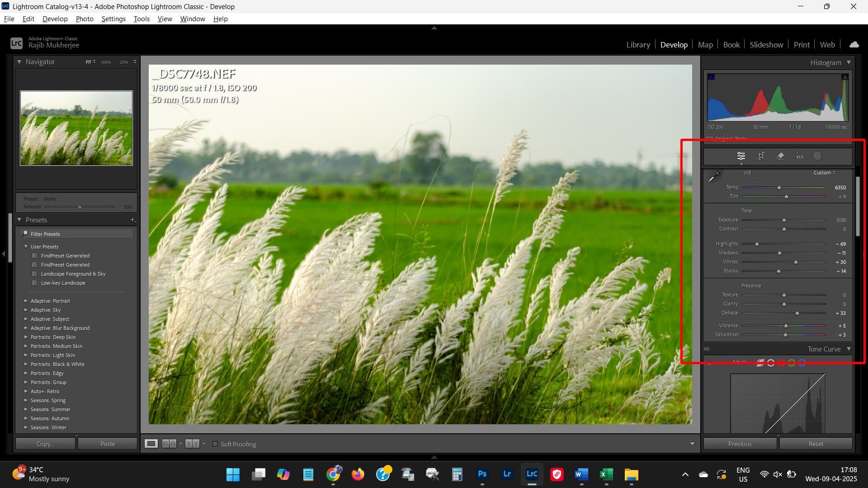Enable the Soft Proofing checkbox
Screen dimensions: 868x488
click(215, 444)
